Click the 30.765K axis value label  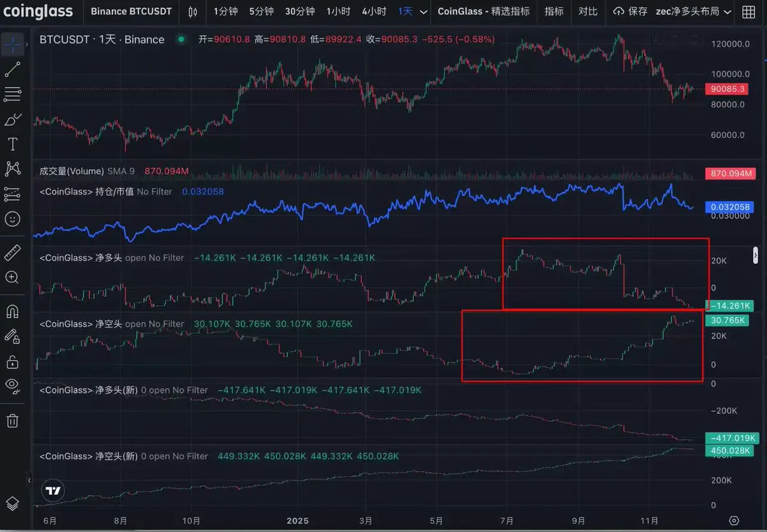click(x=727, y=321)
